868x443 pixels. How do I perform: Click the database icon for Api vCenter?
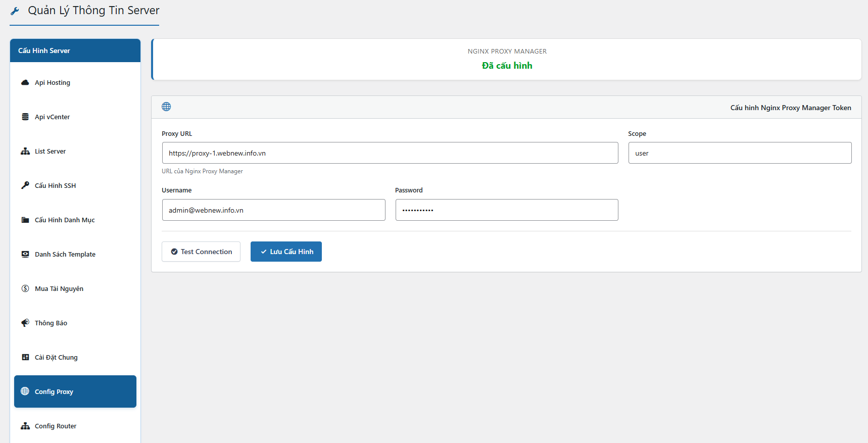pyautogui.click(x=25, y=117)
